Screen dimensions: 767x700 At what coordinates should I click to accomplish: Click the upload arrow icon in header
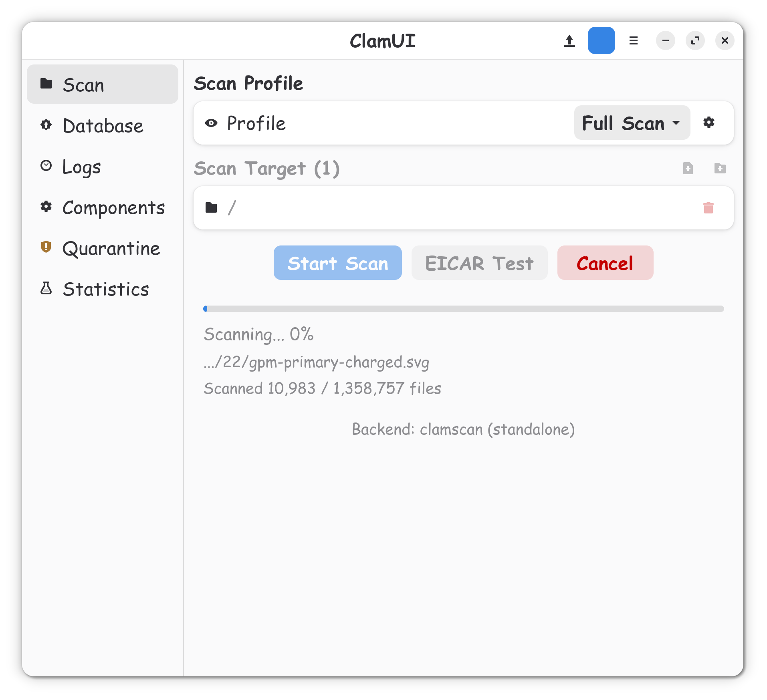coord(569,41)
